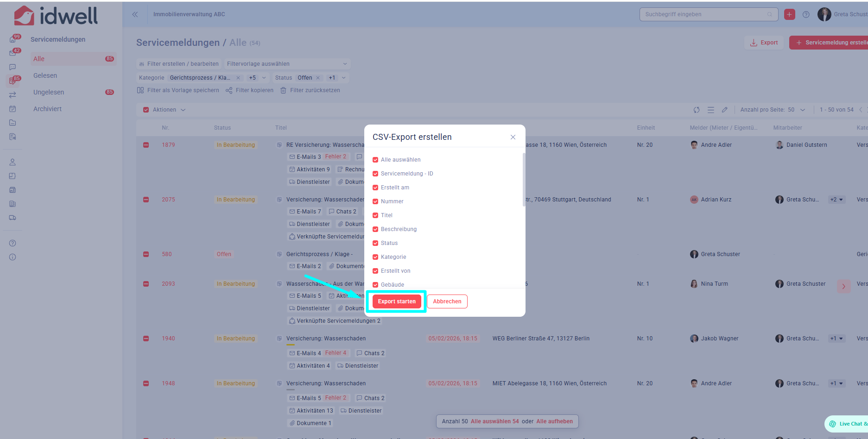Uncheck the 'Alle auswählen' checkbox

[375, 160]
